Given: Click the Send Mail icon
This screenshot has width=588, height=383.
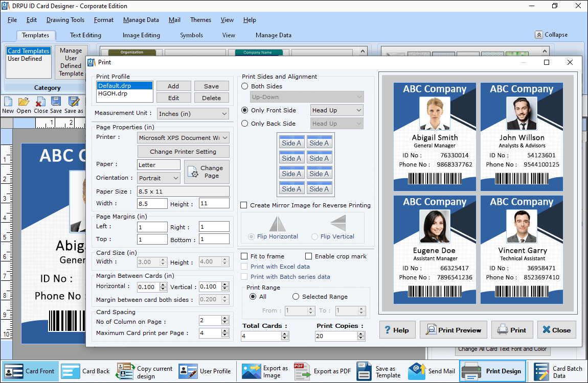Looking at the screenshot, I should coord(417,371).
